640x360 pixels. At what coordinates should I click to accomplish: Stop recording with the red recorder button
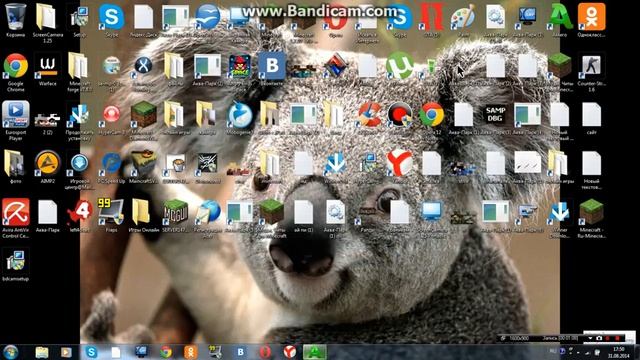pos(618,338)
